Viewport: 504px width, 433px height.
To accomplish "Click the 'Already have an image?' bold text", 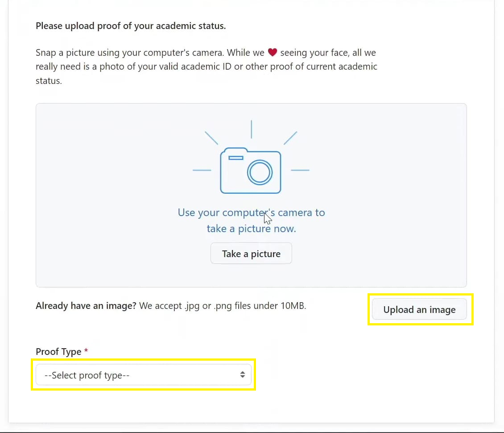I will coord(86,306).
